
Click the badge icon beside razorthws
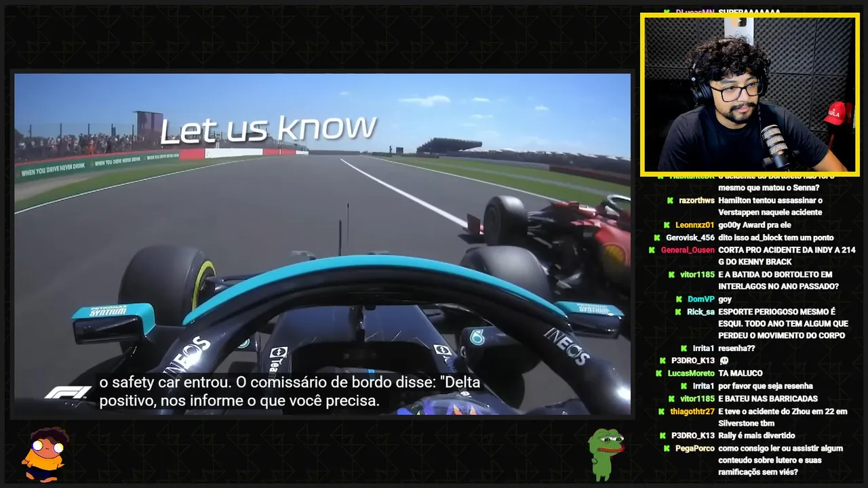[670, 201]
